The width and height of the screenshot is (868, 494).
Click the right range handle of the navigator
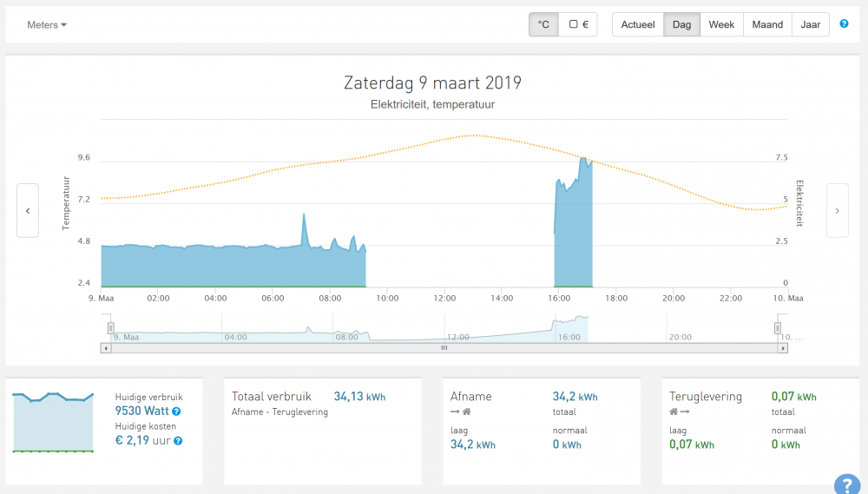(778, 327)
